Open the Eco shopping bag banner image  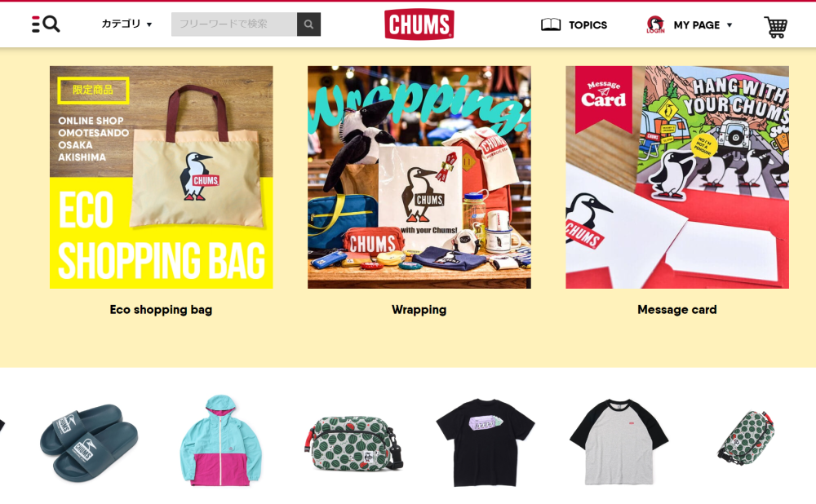[162, 177]
